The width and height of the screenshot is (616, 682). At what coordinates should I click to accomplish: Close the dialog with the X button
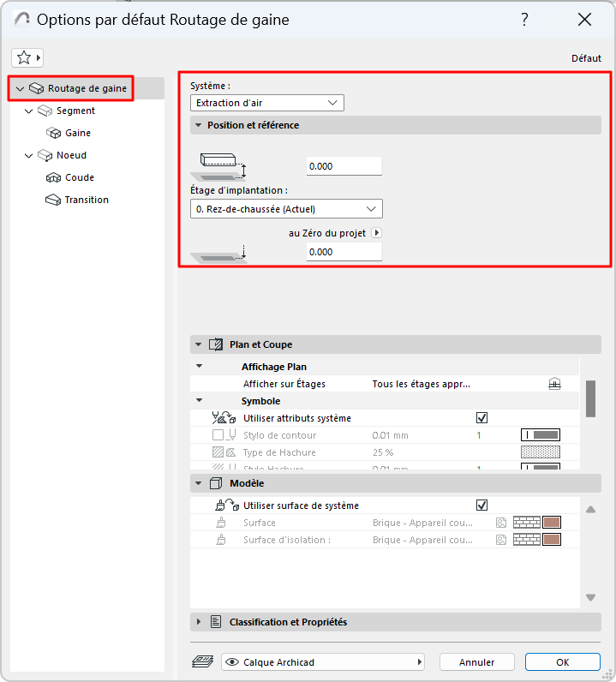tap(584, 20)
